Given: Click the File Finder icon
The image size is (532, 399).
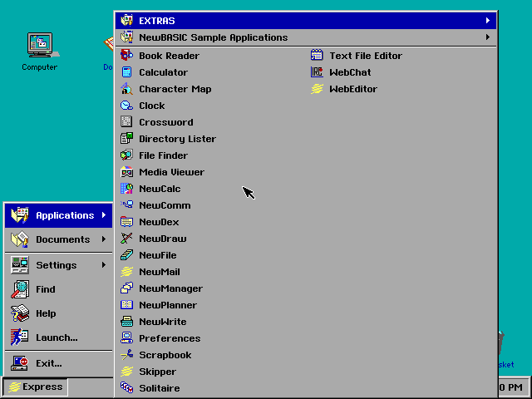Looking at the screenshot, I should click(x=126, y=155).
